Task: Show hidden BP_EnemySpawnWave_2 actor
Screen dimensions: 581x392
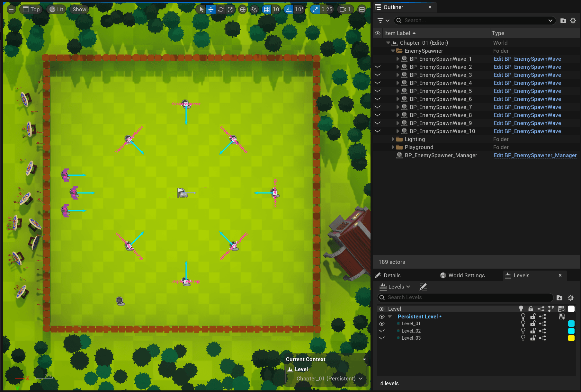Action: [378, 67]
